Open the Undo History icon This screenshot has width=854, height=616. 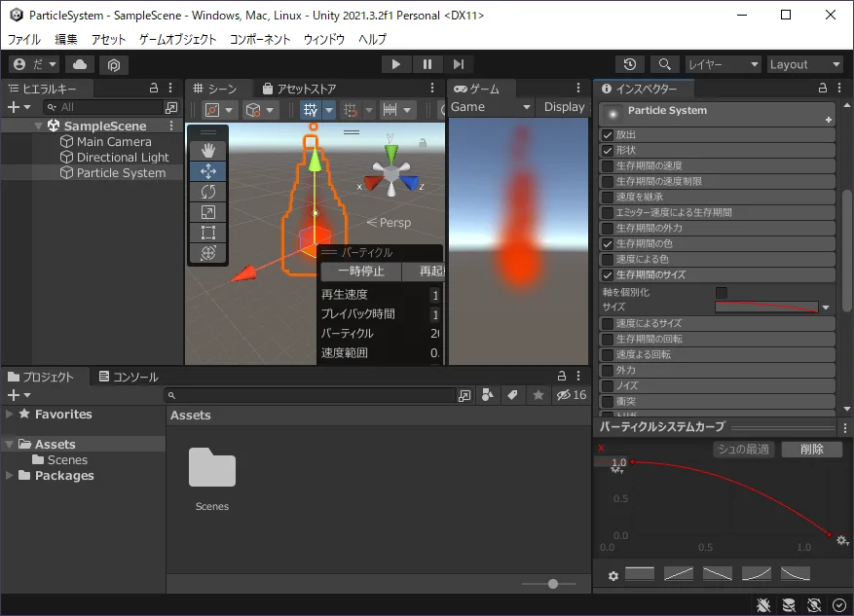(x=630, y=64)
